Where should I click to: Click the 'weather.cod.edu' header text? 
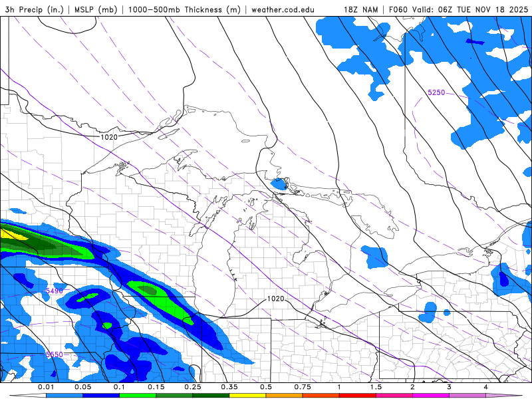click(283, 10)
